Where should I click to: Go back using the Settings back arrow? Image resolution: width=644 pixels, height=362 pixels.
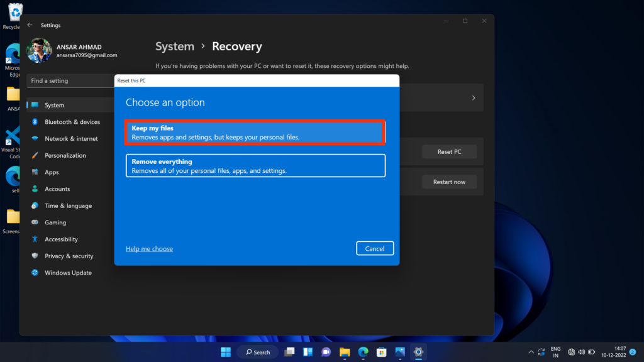coord(30,25)
